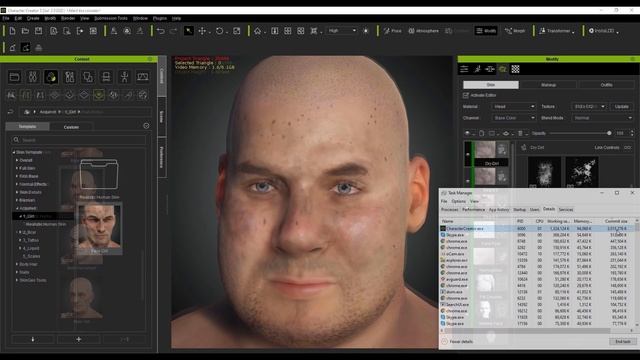
Task: Adjust the layer Opacity slider
Action: click(x=580, y=133)
